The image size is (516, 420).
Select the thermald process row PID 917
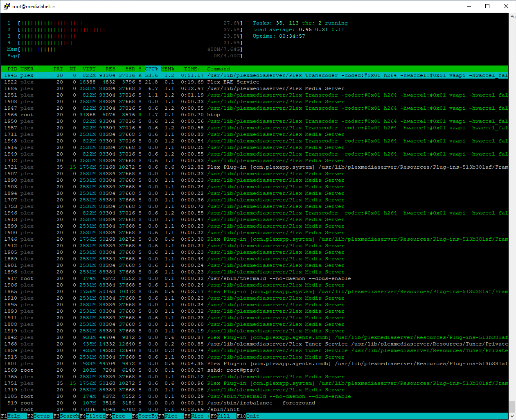(x=255, y=278)
